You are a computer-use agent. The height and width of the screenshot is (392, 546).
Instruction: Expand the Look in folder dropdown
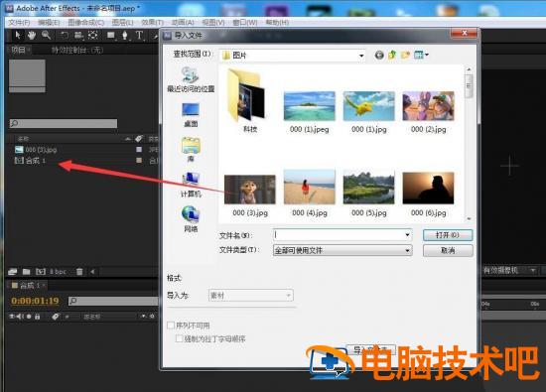361,56
